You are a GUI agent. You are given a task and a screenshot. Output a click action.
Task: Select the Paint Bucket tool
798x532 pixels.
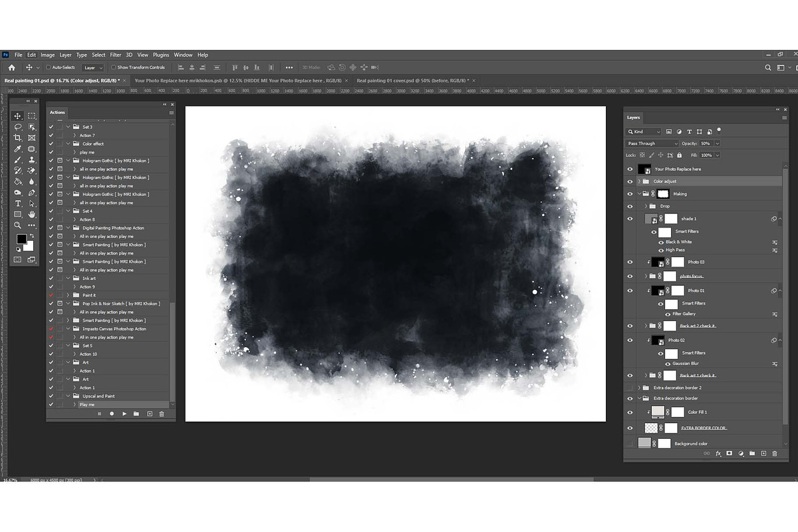pyautogui.click(x=18, y=182)
